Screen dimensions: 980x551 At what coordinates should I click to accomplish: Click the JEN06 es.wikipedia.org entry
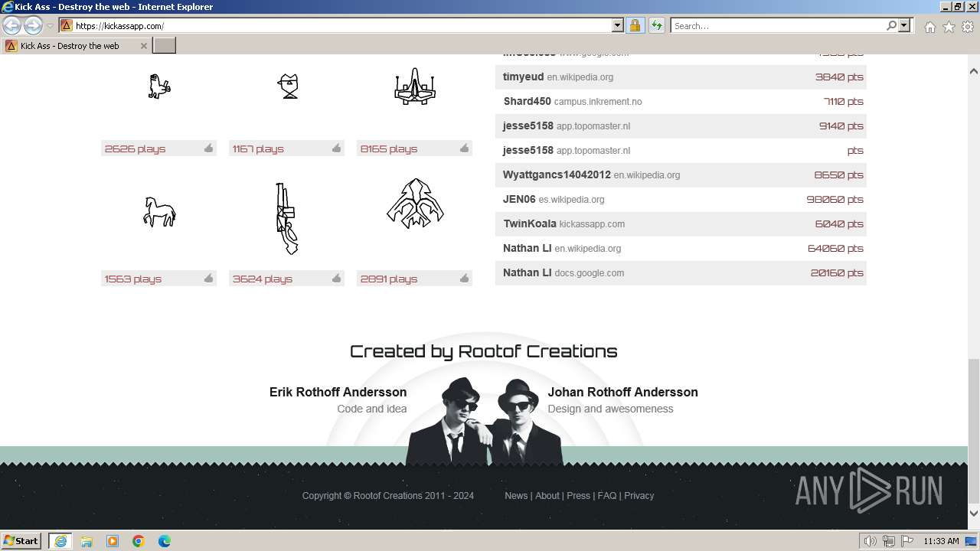point(681,200)
